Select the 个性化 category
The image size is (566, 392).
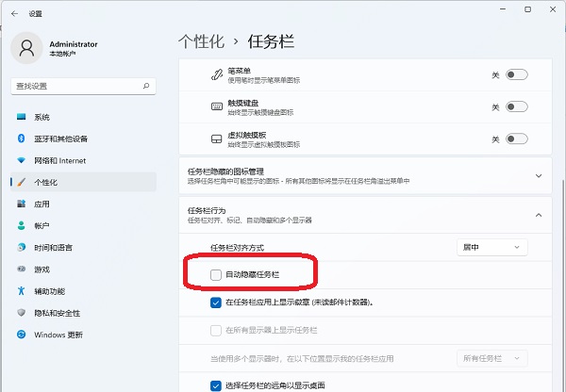(x=83, y=182)
